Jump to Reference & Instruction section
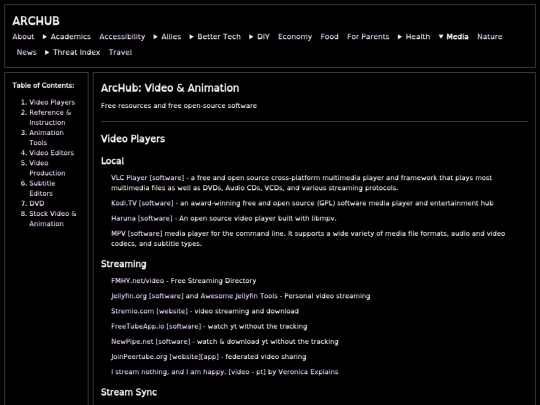This screenshot has width=540, height=405. (x=50, y=117)
